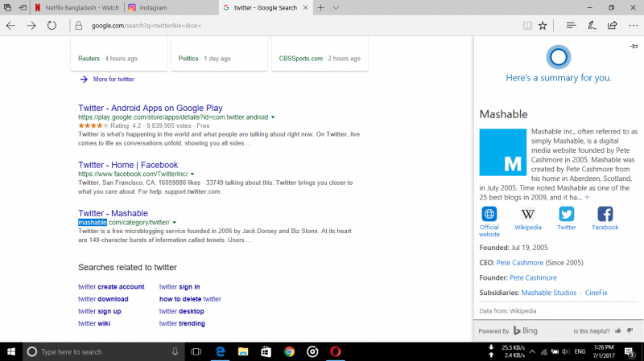Search twitter sign in
Viewport: 644px width, 361px height.
tap(180, 287)
